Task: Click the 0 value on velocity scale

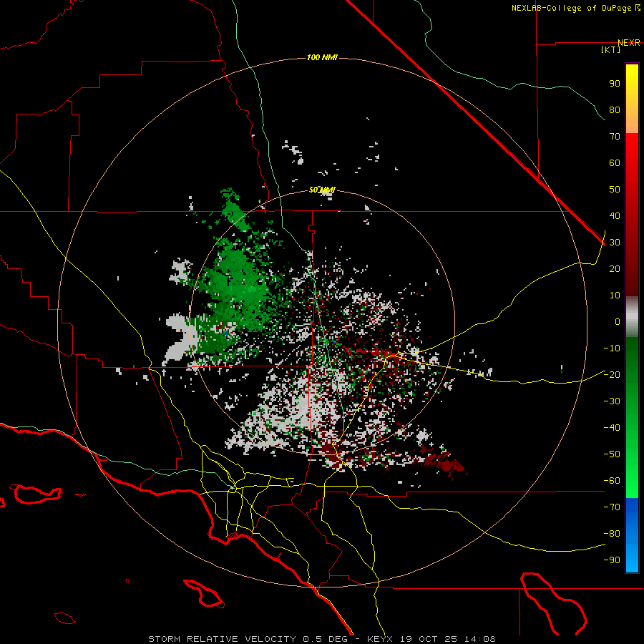Action: [x=618, y=322]
